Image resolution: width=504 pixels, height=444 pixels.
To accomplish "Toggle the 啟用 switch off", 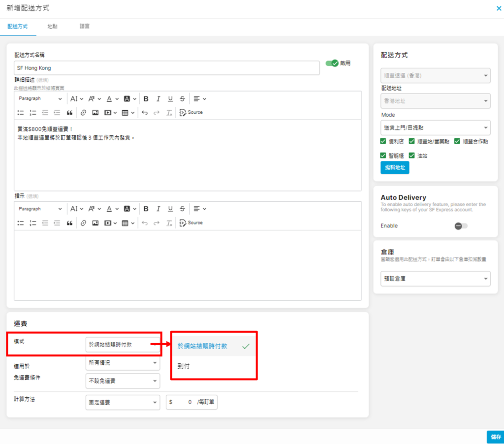I will pos(332,63).
